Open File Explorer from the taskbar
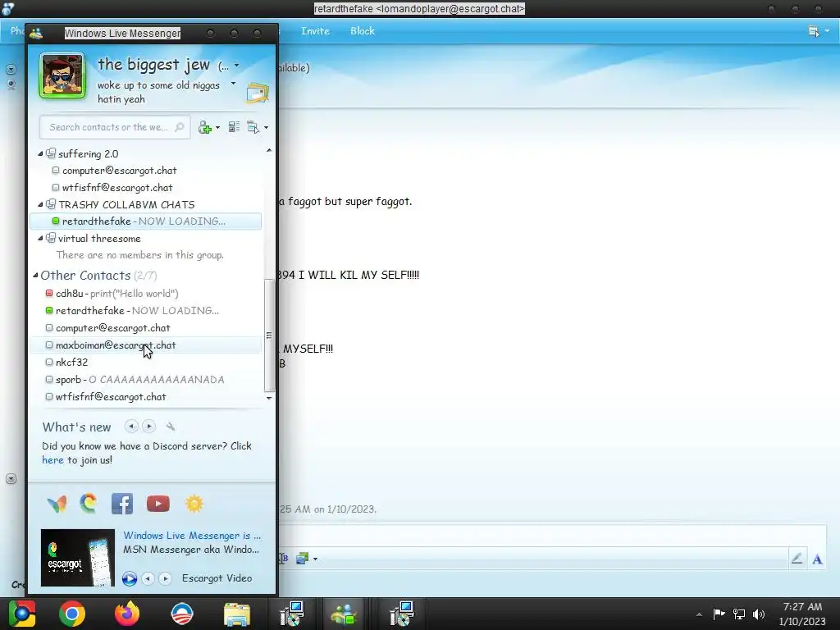840x630 pixels. [237, 614]
